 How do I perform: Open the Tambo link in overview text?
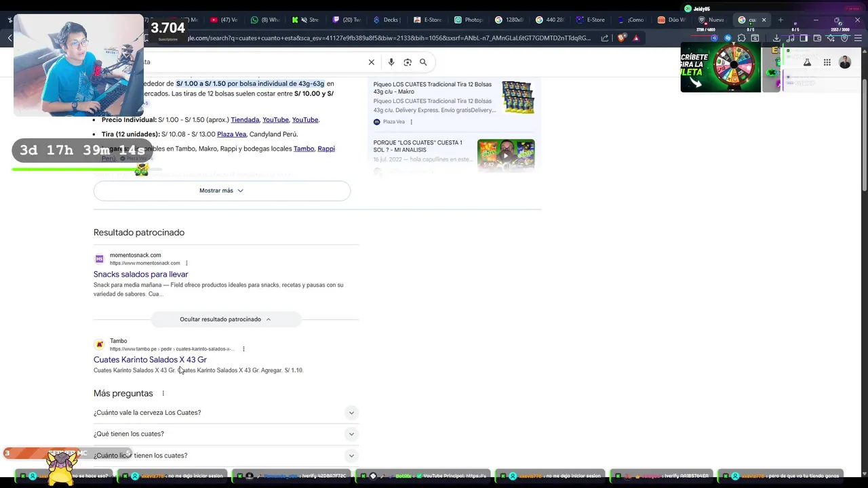tap(304, 149)
